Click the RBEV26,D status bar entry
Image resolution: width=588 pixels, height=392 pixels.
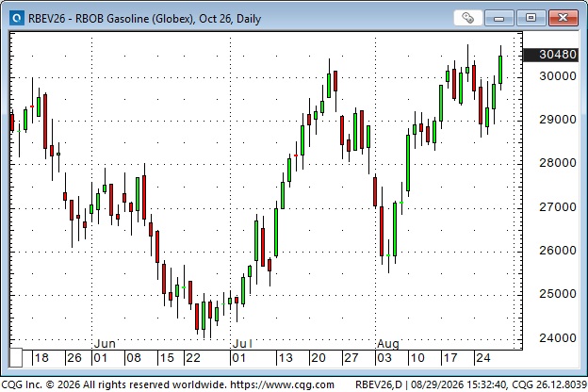pos(379,384)
